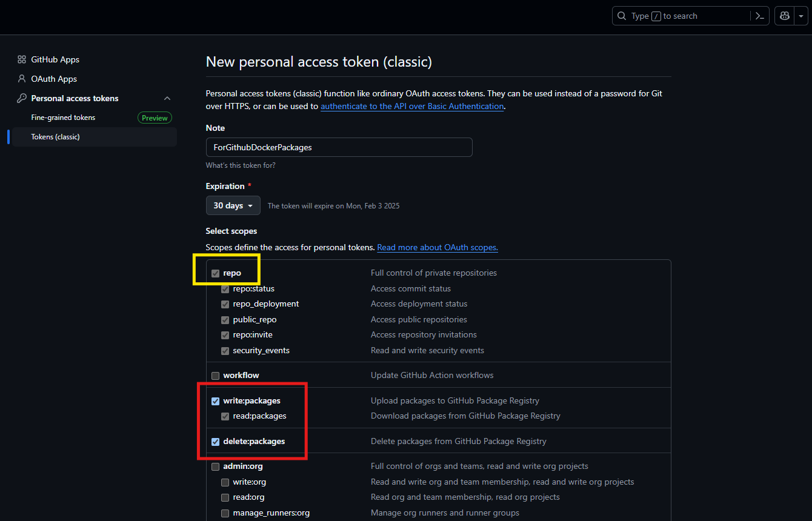Click the 'Read and write security events' text
Image resolution: width=812 pixels, height=521 pixels.
pos(427,350)
